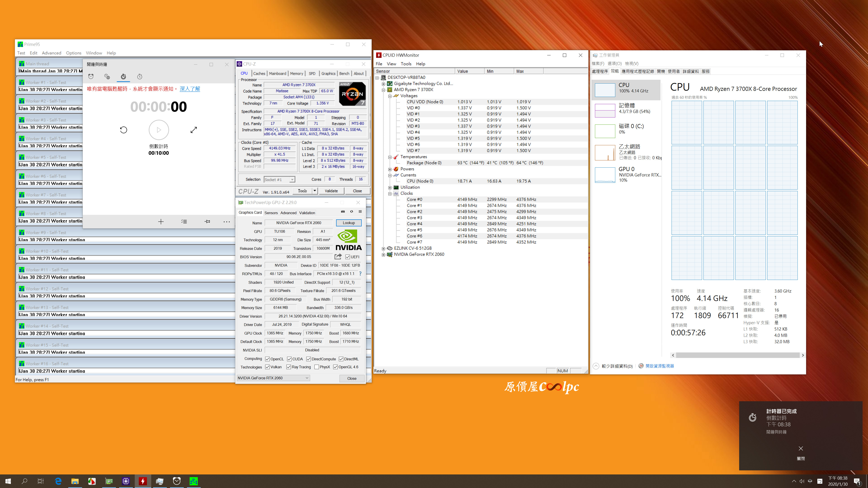Expand the EZLINK CV-6 512GB node
This screenshot has height=488, width=868.
(383, 249)
